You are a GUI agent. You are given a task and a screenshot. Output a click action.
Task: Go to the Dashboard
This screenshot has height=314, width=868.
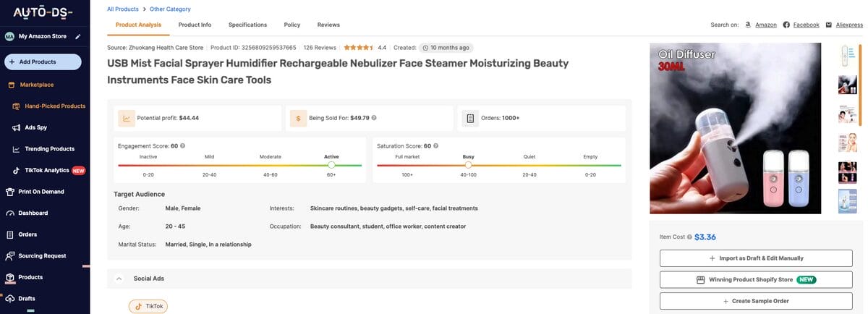(27, 213)
